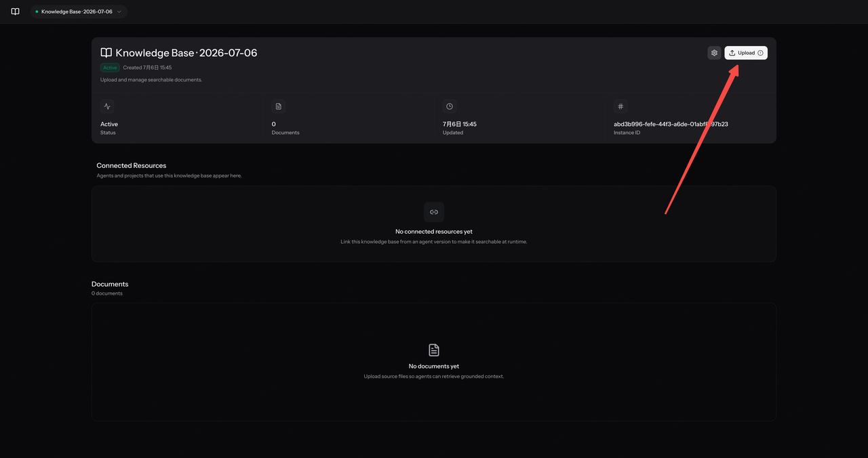Click the Documents section heading

110,284
